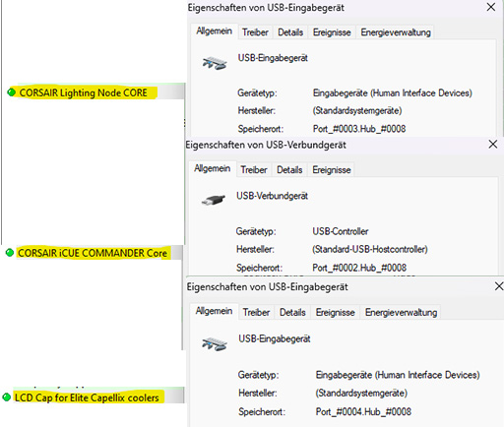Image resolution: width=504 pixels, height=427 pixels.
Task: Close the top USB-Eingabegerät properties window
Action: point(491,7)
